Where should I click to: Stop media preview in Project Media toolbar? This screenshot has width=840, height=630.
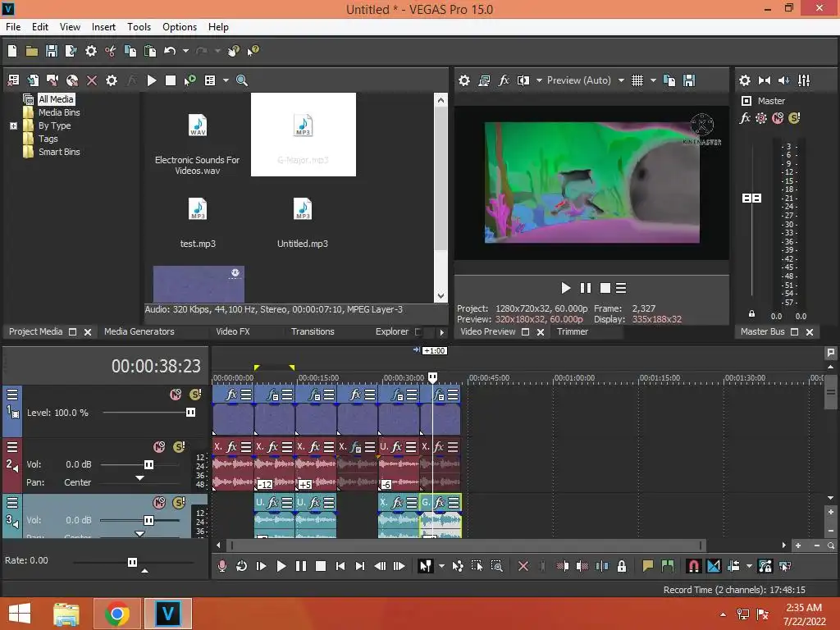point(171,80)
